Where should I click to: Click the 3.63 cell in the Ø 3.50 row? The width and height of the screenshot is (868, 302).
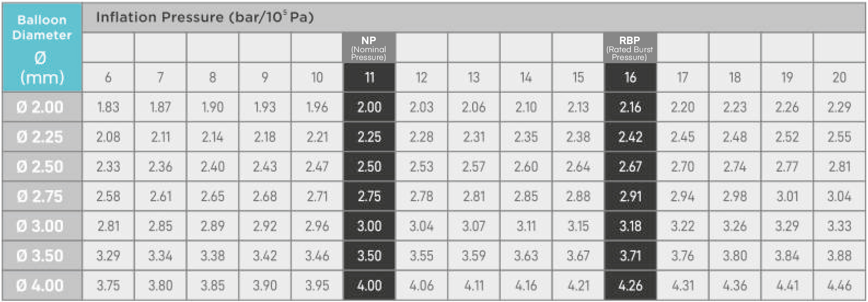click(x=526, y=255)
